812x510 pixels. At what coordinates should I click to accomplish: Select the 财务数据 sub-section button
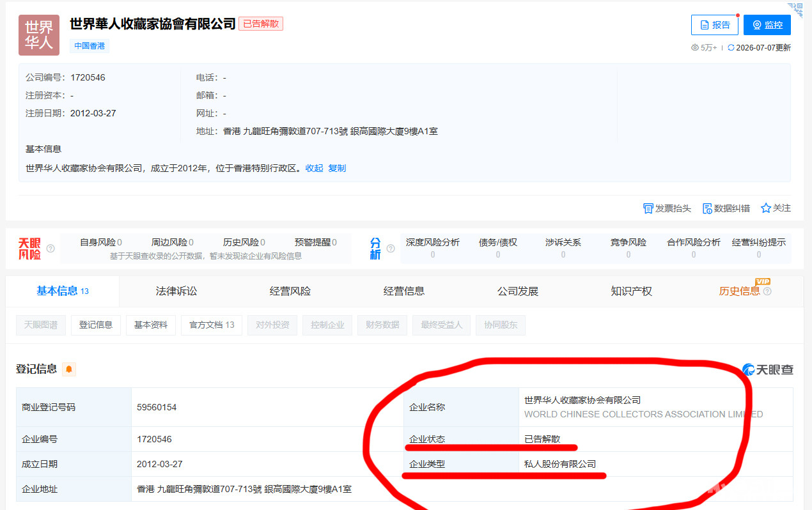(382, 325)
